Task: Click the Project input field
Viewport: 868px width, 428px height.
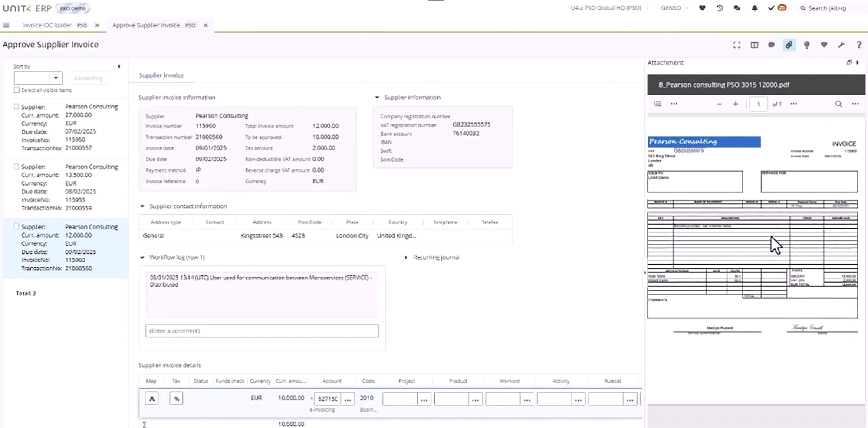Action: [x=400, y=399]
